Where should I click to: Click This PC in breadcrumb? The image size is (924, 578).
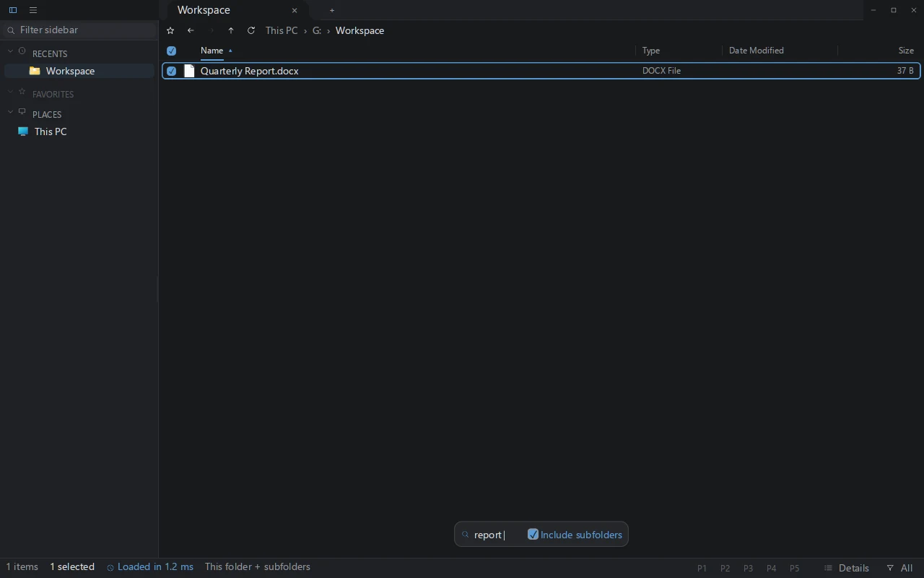[282, 30]
